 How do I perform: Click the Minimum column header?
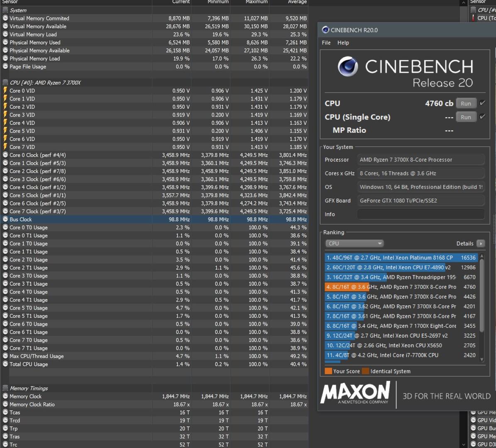pos(218,2)
